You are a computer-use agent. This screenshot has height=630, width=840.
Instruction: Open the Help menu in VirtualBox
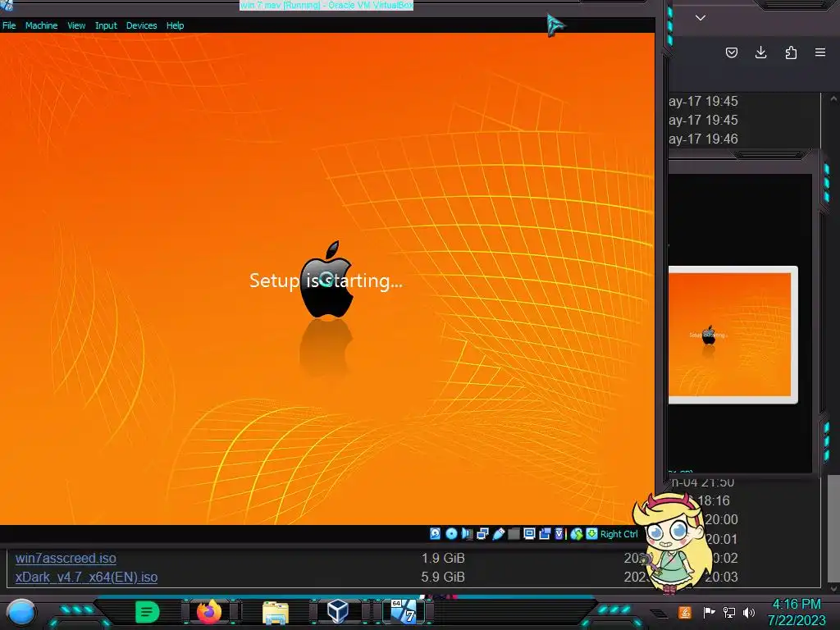(x=175, y=25)
